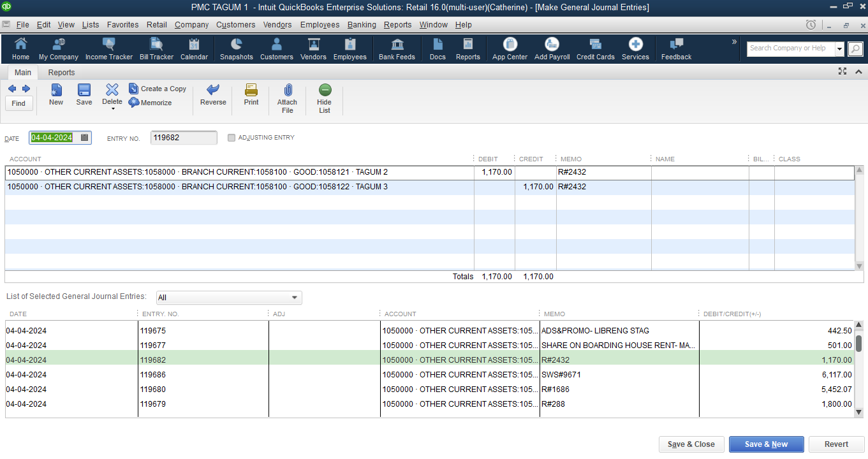Open Income Tracker icon
Screen dimensions: 868x459
coord(109,49)
